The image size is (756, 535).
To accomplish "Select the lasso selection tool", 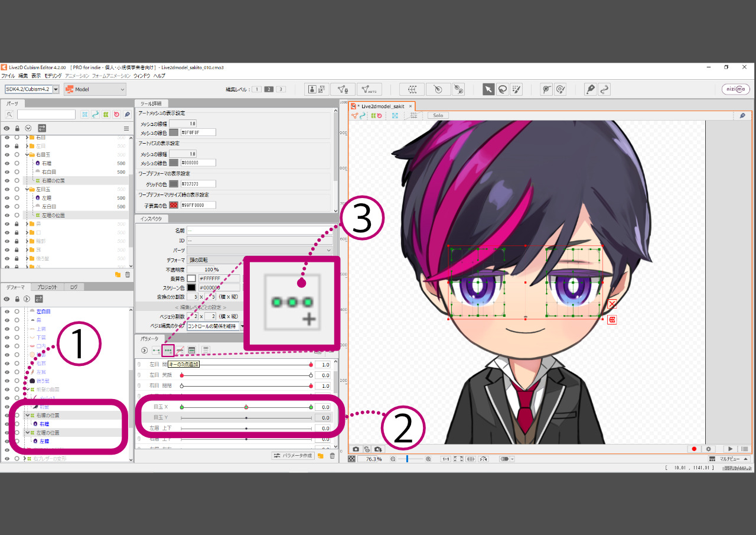I will coord(503,89).
